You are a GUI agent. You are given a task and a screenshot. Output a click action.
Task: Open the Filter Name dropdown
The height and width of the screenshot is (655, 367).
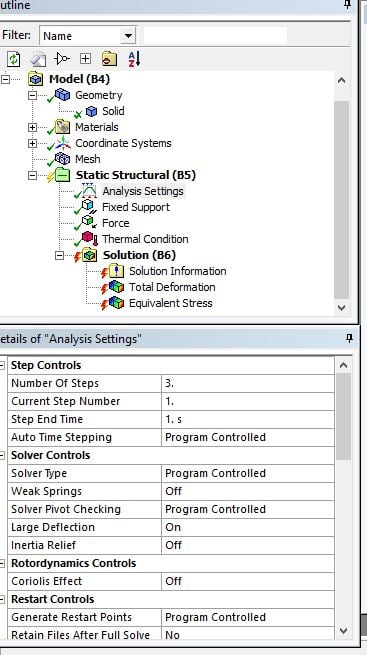(128, 36)
